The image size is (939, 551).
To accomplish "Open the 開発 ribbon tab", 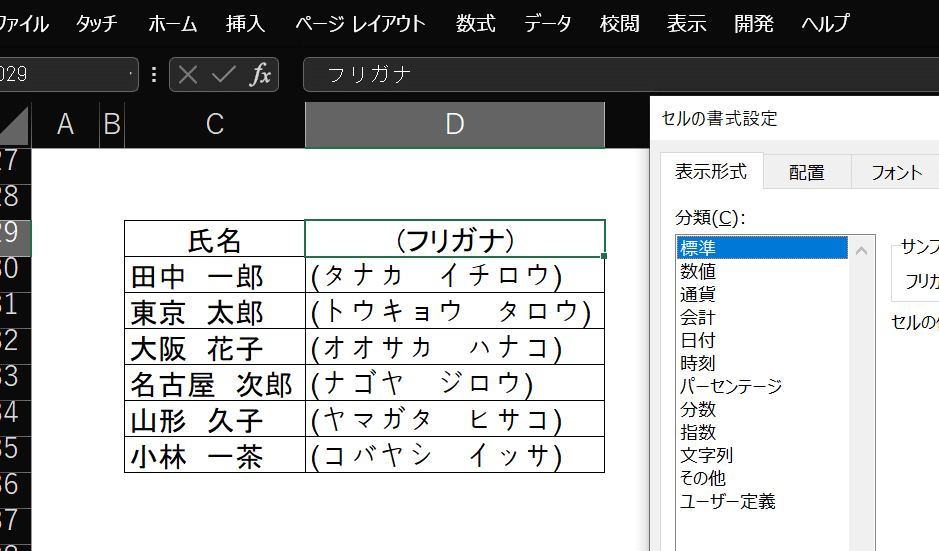I will pos(754,24).
